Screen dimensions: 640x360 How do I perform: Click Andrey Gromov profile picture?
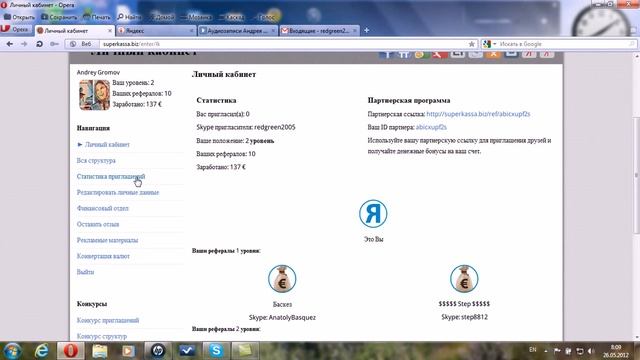[94, 95]
